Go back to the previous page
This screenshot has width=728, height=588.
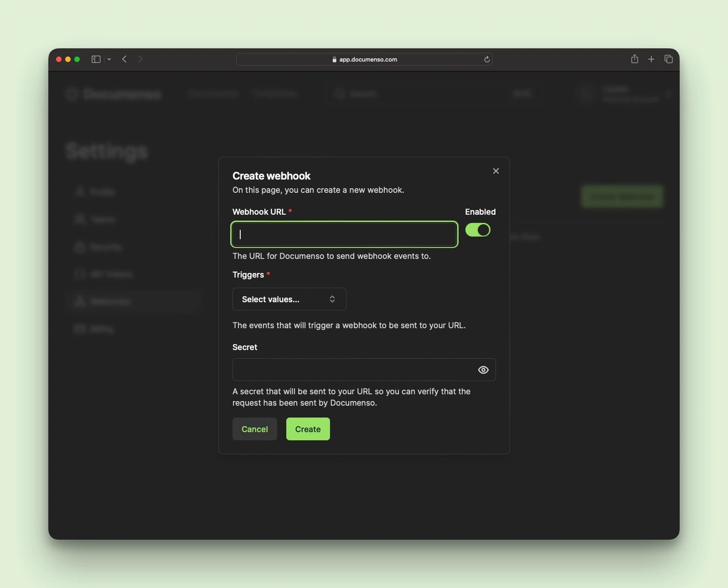[124, 59]
